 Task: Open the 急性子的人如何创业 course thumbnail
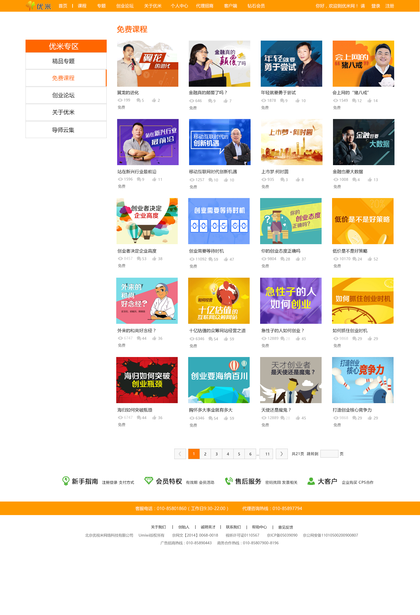[291, 301]
